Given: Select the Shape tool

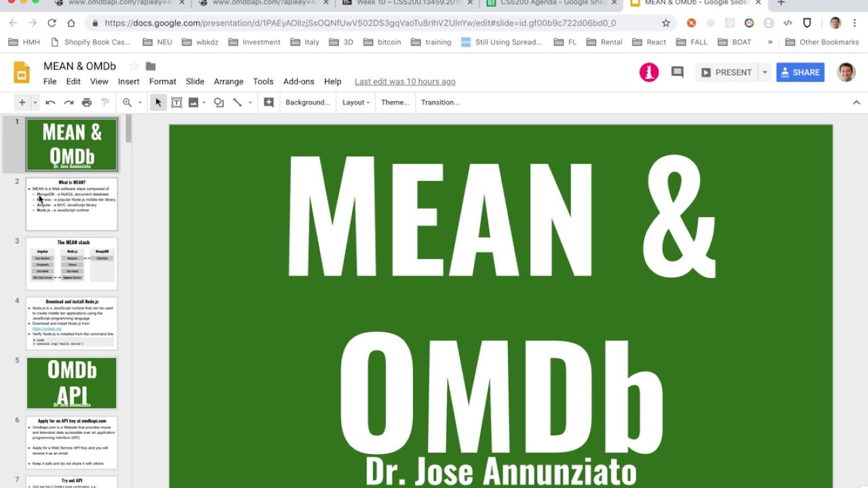Looking at the screenshot, I should tap(218, 102).
